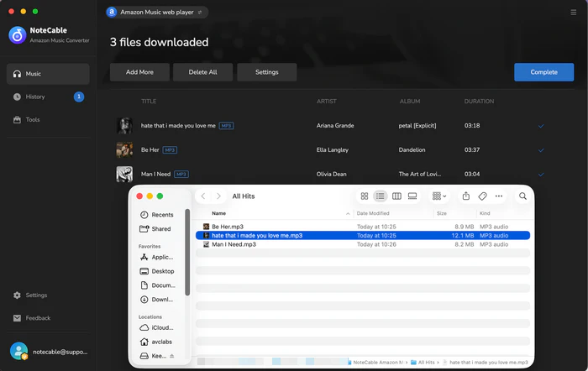Open avclabs home folder in sidebar
This screenshot has width=588, height=371.
pos(157,342)
